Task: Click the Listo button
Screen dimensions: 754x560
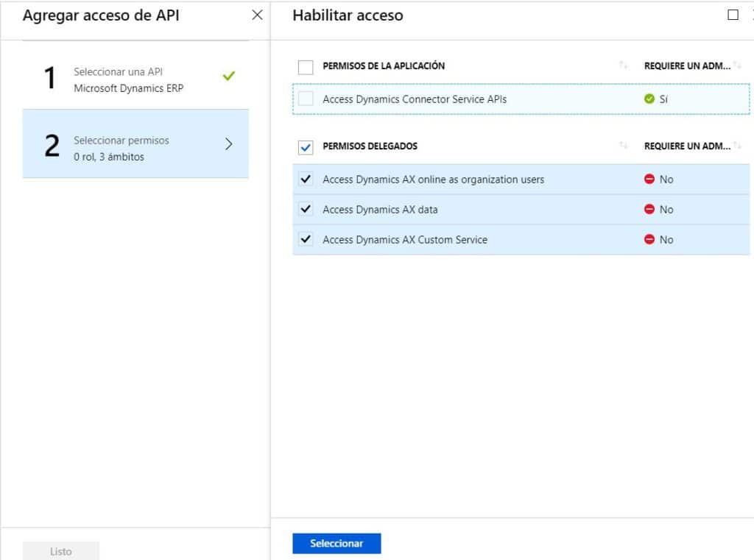Action: (61, 551)
